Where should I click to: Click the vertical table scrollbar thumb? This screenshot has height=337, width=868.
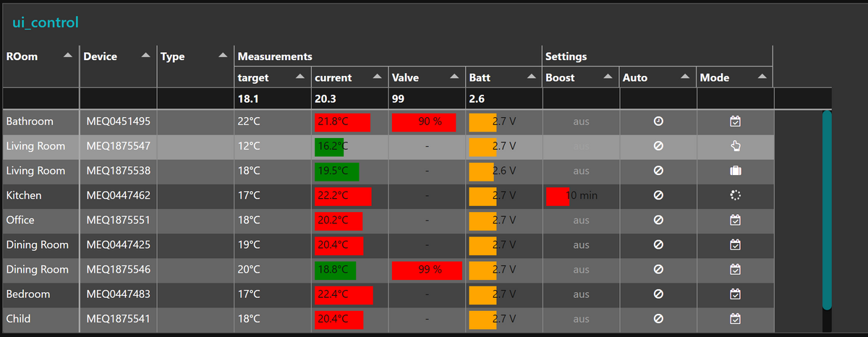tap(827, 210)
